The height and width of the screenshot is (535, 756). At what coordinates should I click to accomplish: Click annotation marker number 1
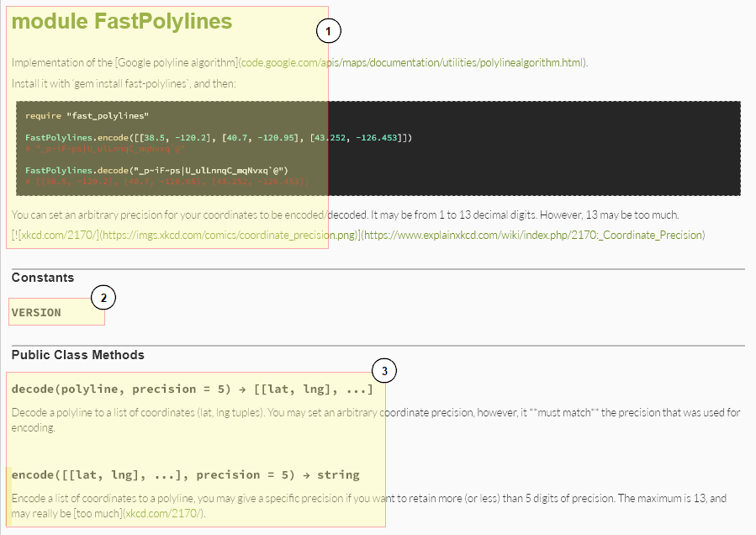(329, 31)
